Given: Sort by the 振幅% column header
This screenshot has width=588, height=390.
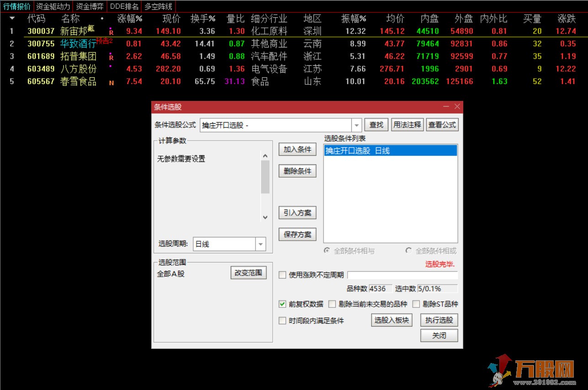Looking at the screenshot, I should click(354, 19).
